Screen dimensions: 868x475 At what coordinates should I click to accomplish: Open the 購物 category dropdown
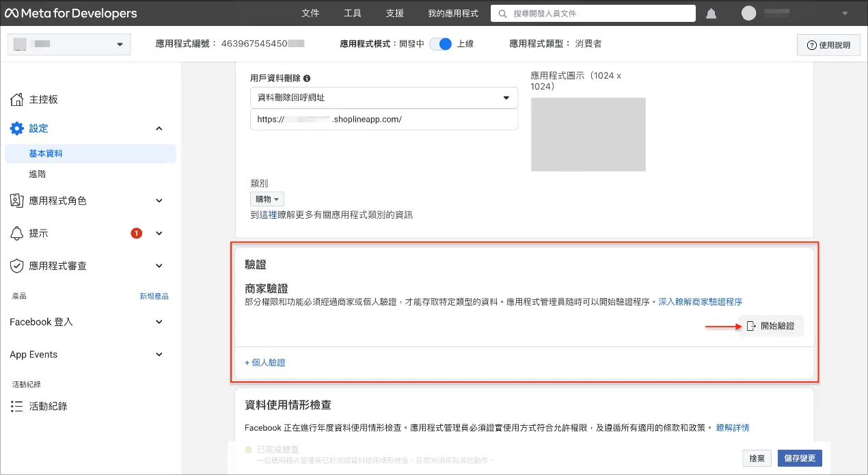tap(267, 199)
